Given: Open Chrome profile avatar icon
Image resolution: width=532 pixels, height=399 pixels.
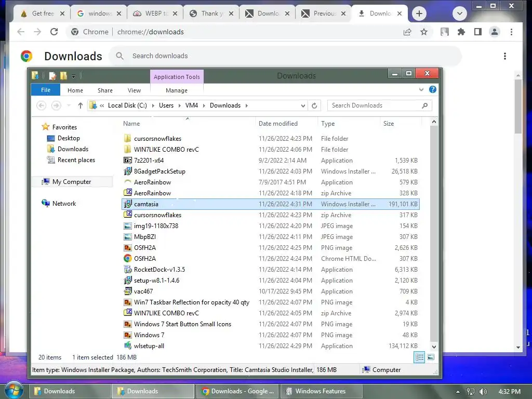Looking at the screenshot, I should [495, 32].
